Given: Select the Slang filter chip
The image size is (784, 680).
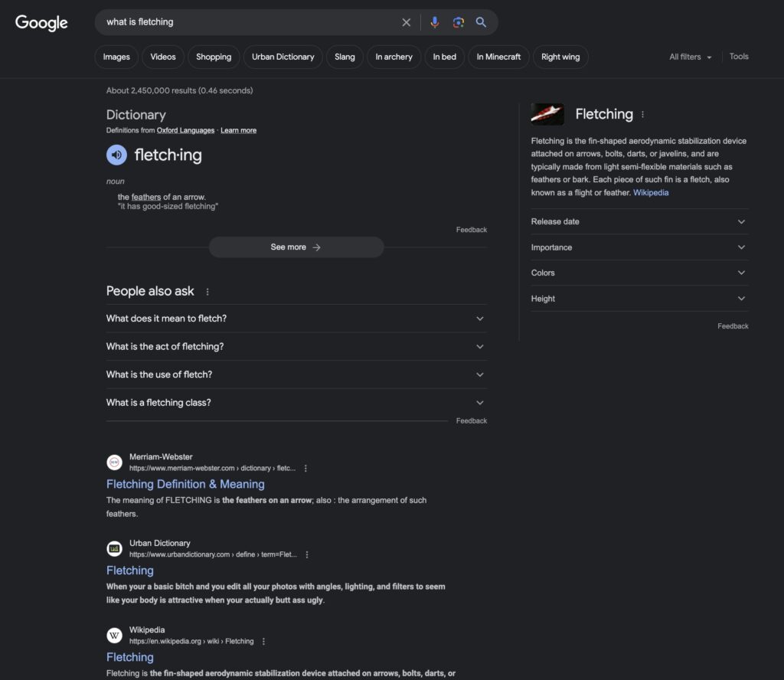Looking at the screenshot, I should point(345,57).
